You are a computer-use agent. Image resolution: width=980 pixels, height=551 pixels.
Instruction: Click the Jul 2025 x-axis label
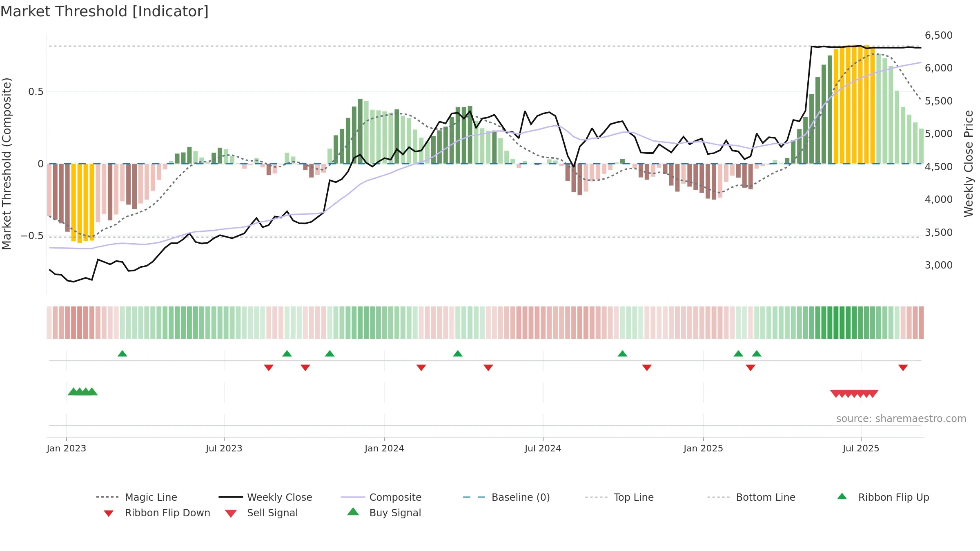[x=861, y=448]
